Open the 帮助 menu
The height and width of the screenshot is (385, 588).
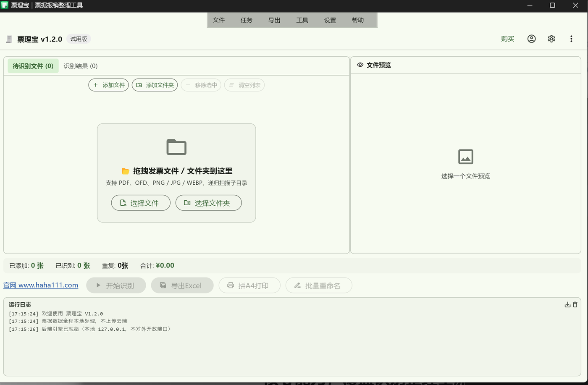[x=358, y=20]
